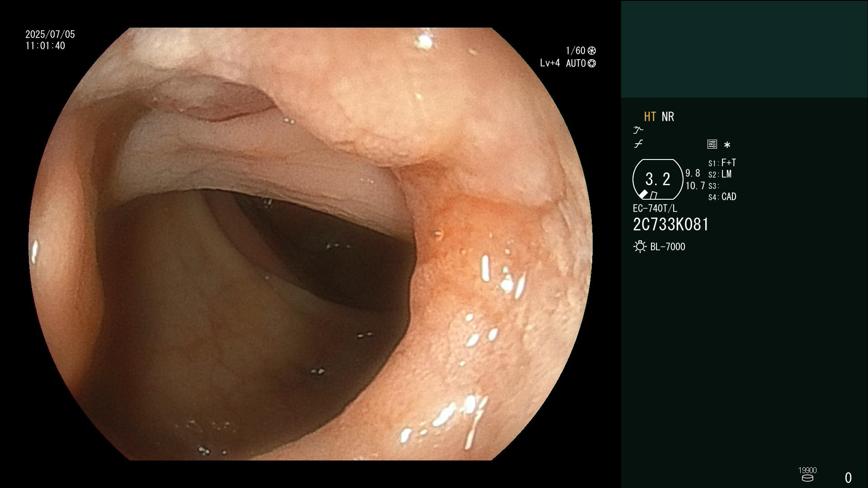Image resolution: width=868 pixels, height=488 pixels.
Task: Click the shutter speed icon beside 1/60
Action: coord(592,51)
